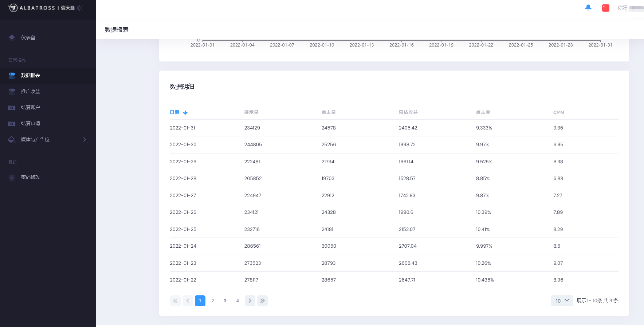The height and width of the screenshot is (327, 644).
Task: Click the 预估收益 column header
Action: (x=408, y=112)
